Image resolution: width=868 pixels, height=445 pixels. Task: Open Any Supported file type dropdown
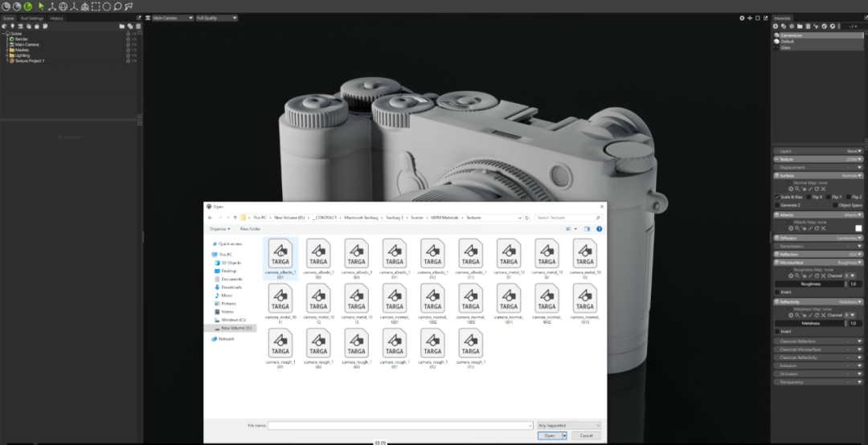569,426
